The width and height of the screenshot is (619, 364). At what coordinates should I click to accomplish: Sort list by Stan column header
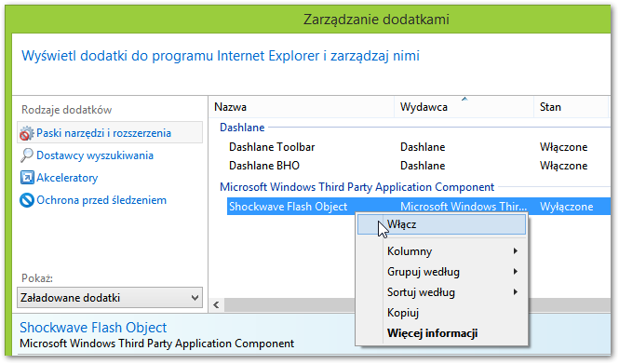571,107
